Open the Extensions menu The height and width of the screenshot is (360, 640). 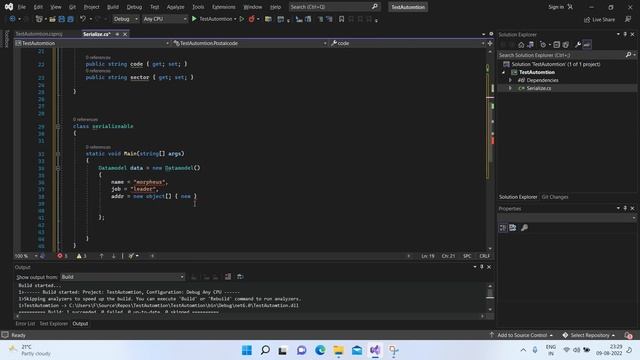[223, 7]
